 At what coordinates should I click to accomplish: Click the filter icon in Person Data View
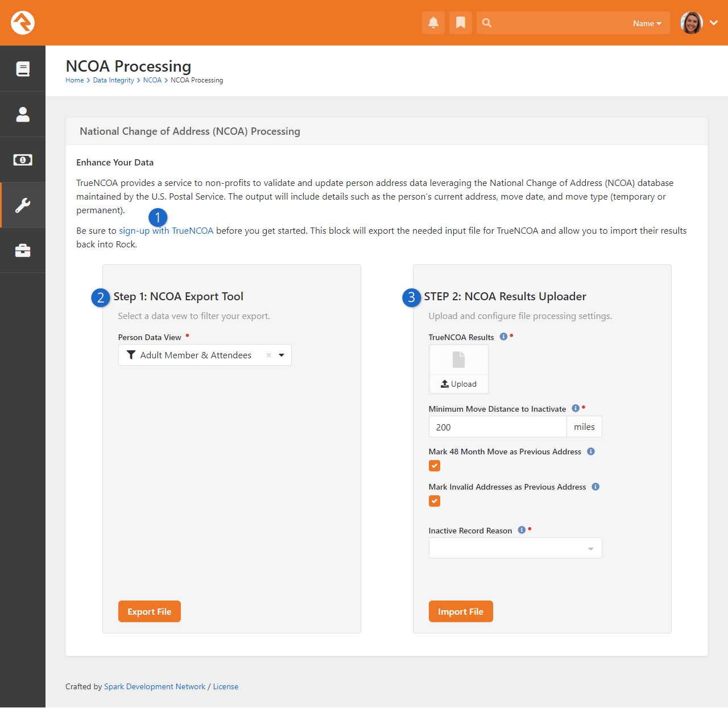pos(131,355)
